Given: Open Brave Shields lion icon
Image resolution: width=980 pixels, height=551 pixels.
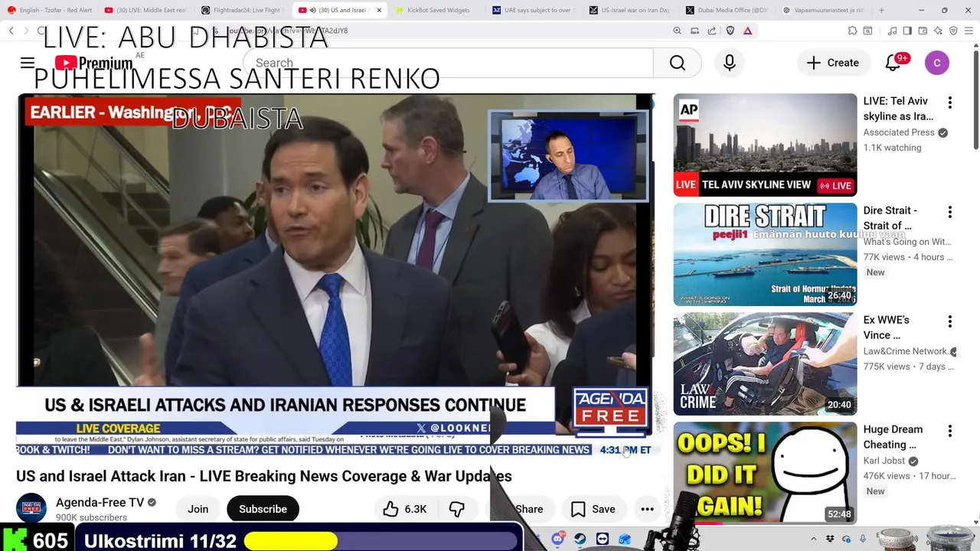Looking at the screenshot, I should click(x=730, y=31).
